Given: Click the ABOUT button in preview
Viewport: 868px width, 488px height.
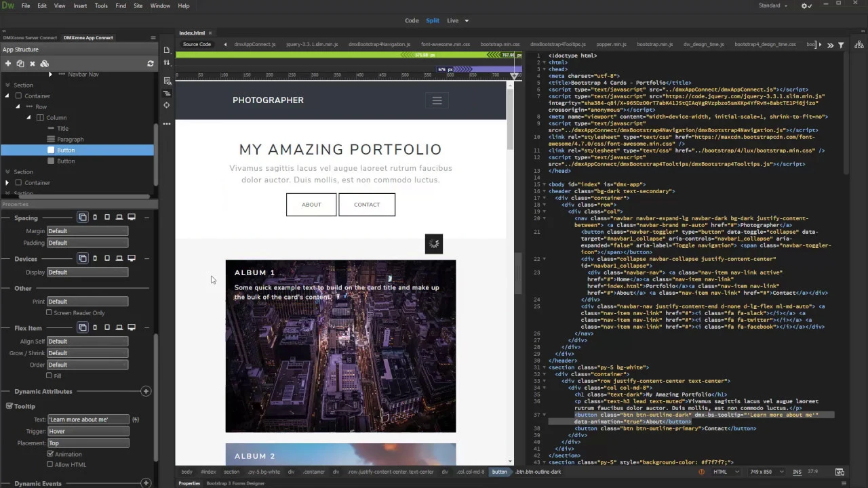Looking at the screenshot, I should (311, 205).
